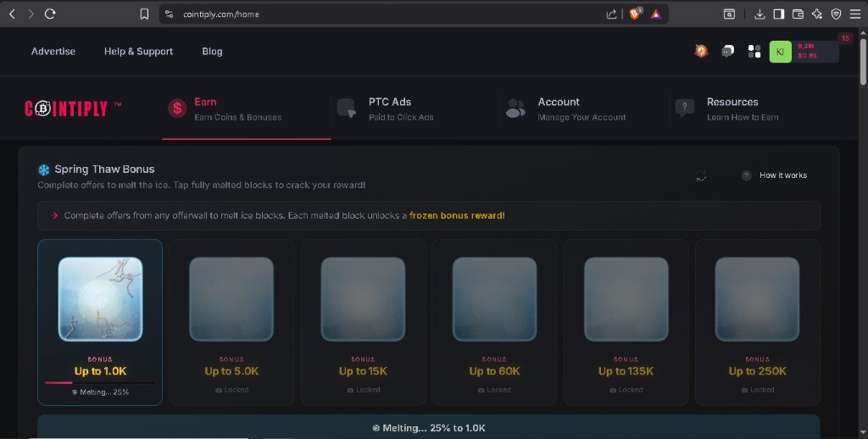Open the Brave wallet icon
The height and width of the screenshot is (439, 868).
[x=798, y=14]
